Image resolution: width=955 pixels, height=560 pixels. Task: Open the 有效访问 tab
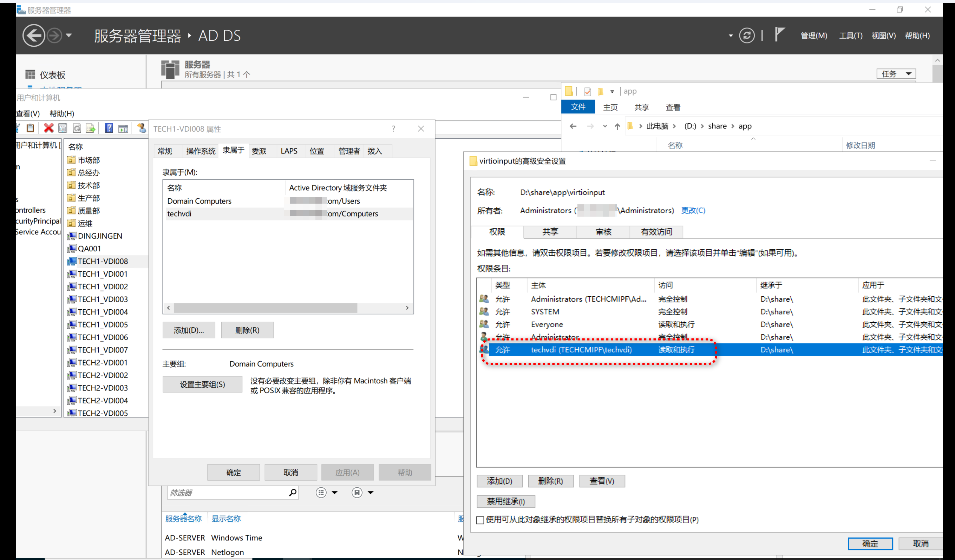point(656,232)
